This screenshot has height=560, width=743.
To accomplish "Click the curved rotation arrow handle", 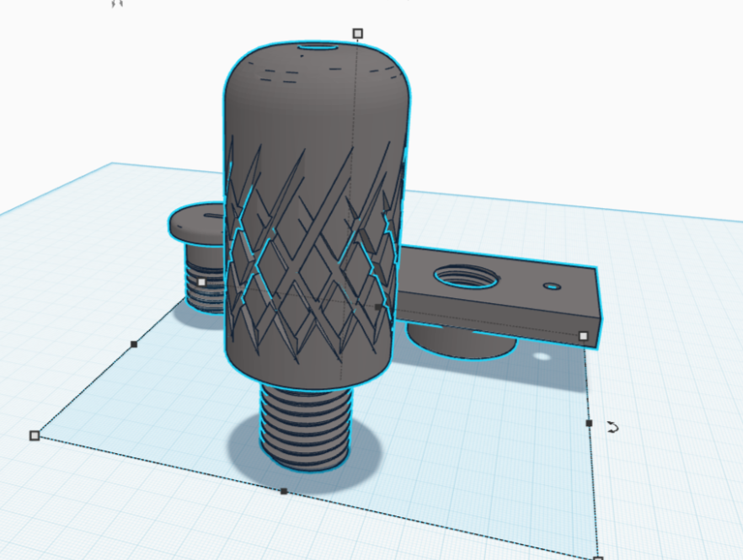I will 612,428.
